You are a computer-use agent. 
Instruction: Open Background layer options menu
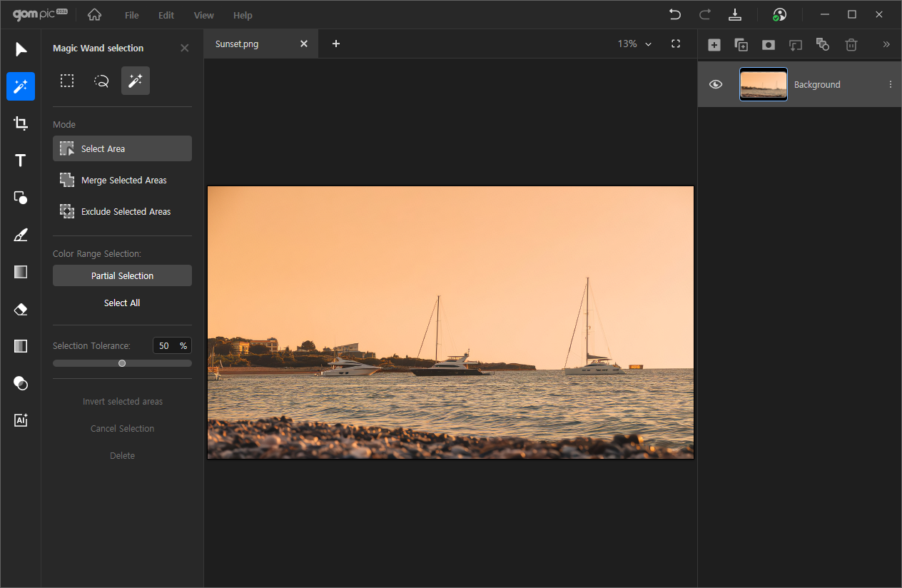(890, 84)
